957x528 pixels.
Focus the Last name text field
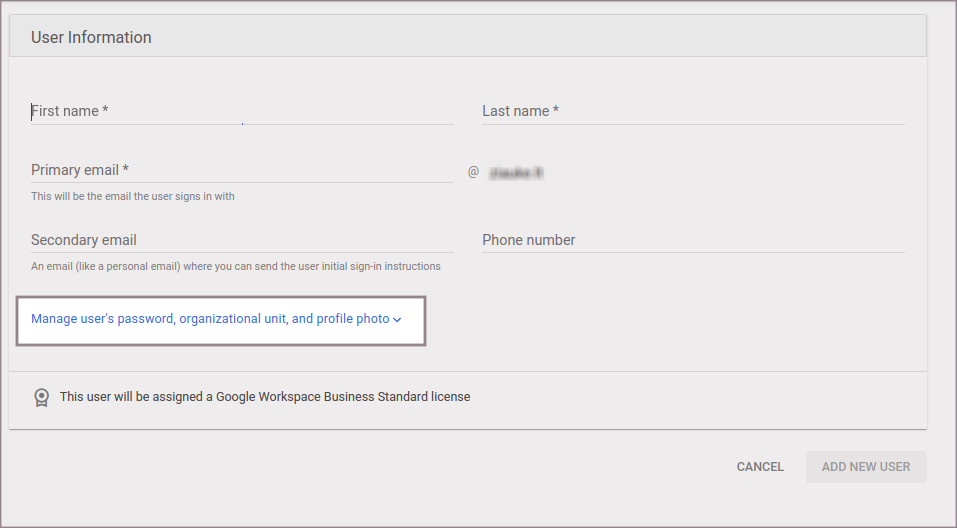pos(692,111)
